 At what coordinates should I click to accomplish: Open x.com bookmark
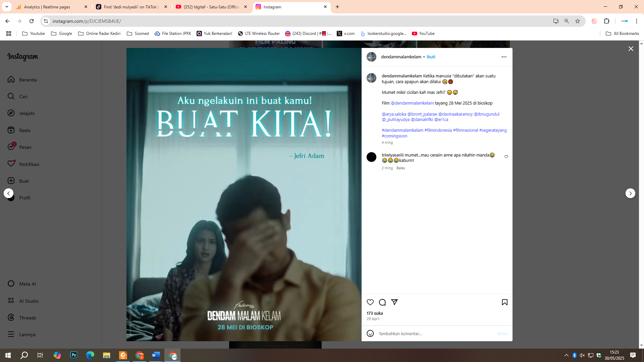pyautogui.click(x=346, y=34)
